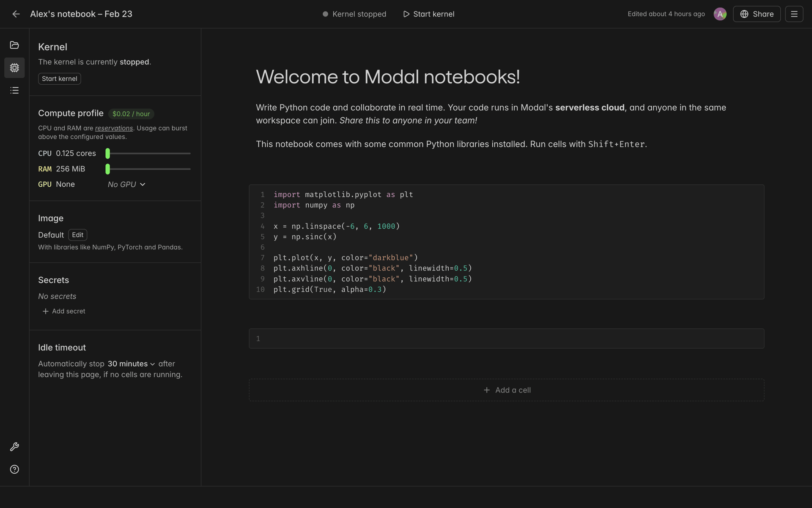Screen dimensions: 812x508
Task: Click the empty second code cell
Action: pyautogui.click(x=506, y=339)
